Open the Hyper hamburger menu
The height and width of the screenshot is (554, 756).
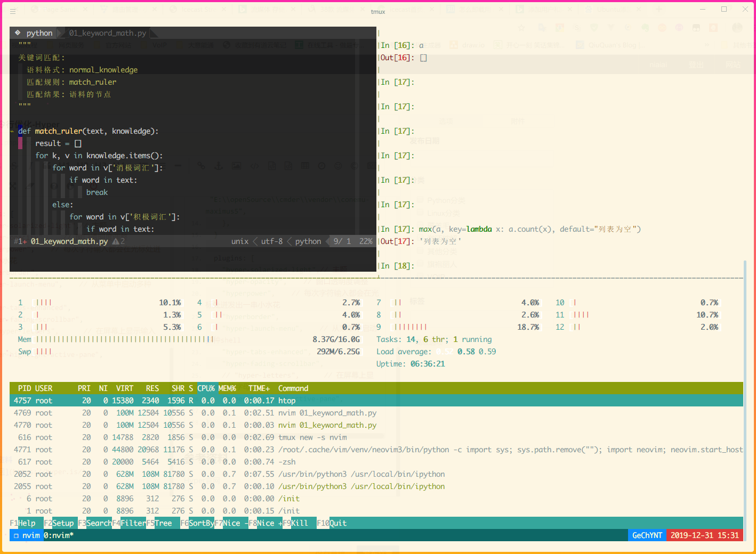click(13, 11)
